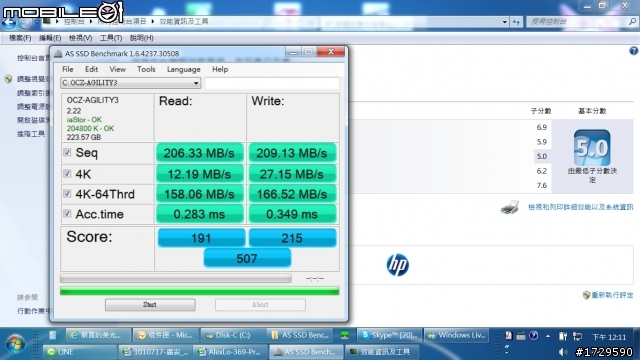This screenshot has width=640, height=360.
Task: Open the Skype taskbar button
Action: click(389, 336)
